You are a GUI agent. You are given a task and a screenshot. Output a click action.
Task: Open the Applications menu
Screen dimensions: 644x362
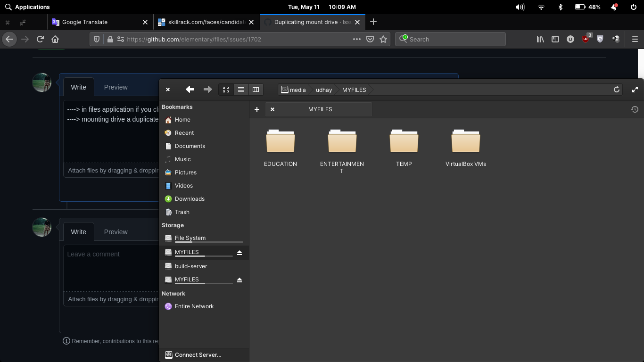point(27,7)
